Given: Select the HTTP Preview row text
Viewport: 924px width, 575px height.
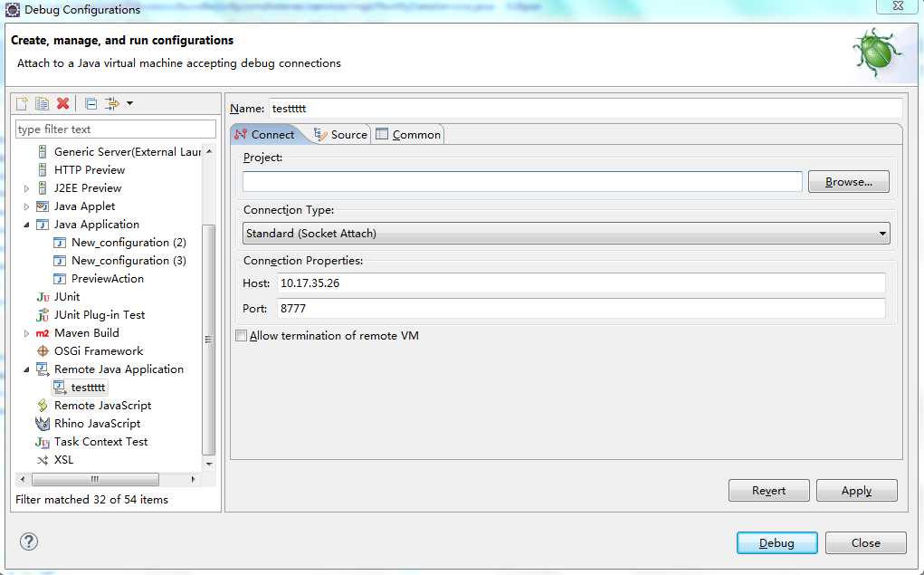Looking at the screenshot, I should 90,170.
